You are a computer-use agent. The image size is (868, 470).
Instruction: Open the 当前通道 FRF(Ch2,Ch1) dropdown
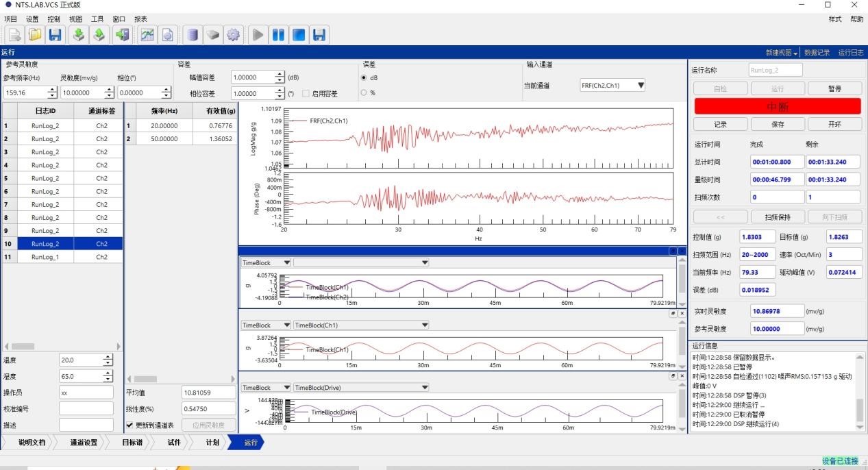click(613, 86)
